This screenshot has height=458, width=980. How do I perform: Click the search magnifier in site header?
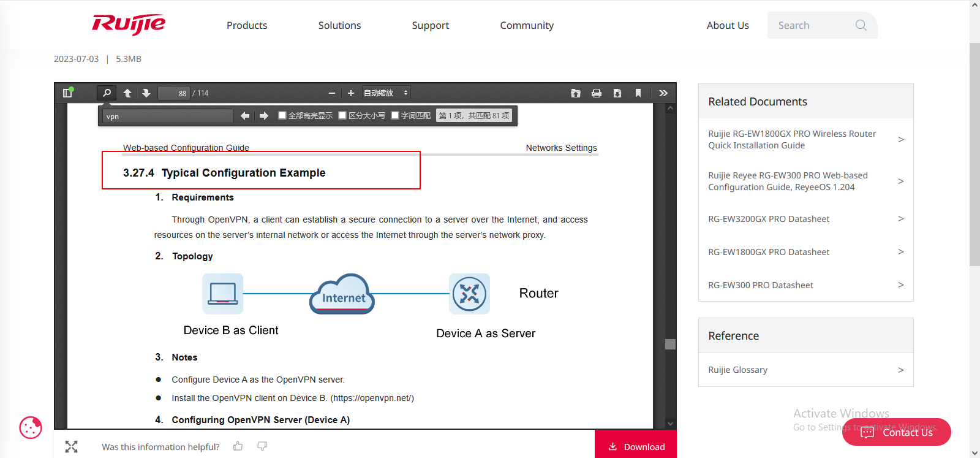(861, 25)
